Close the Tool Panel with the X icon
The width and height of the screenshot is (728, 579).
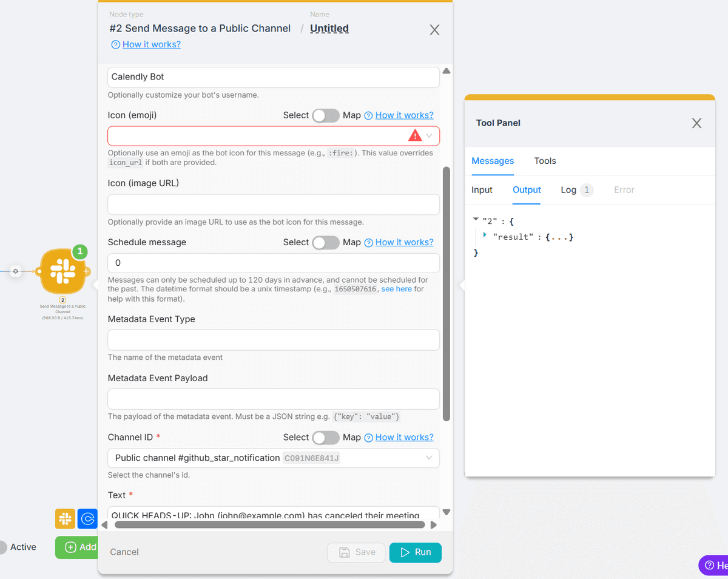(696, 123)
